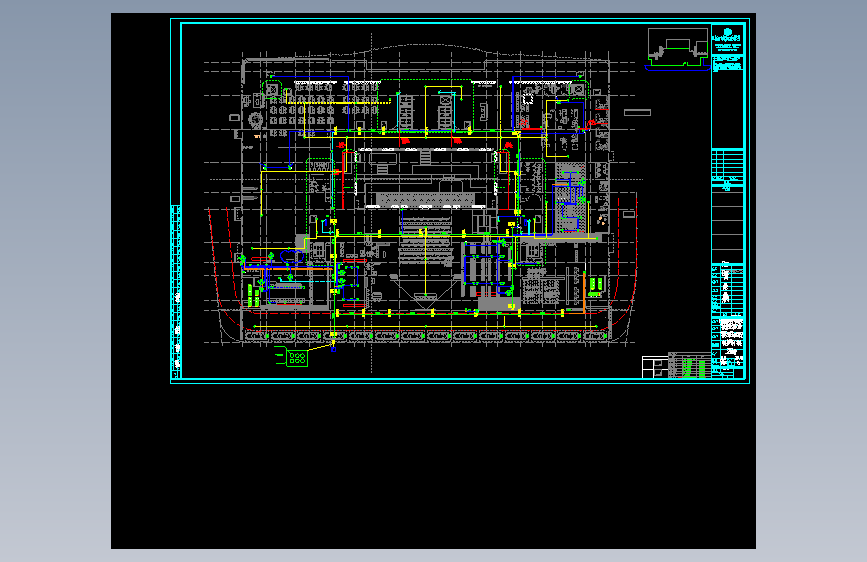Click the white outlined table beside the legend

(655, 367)
